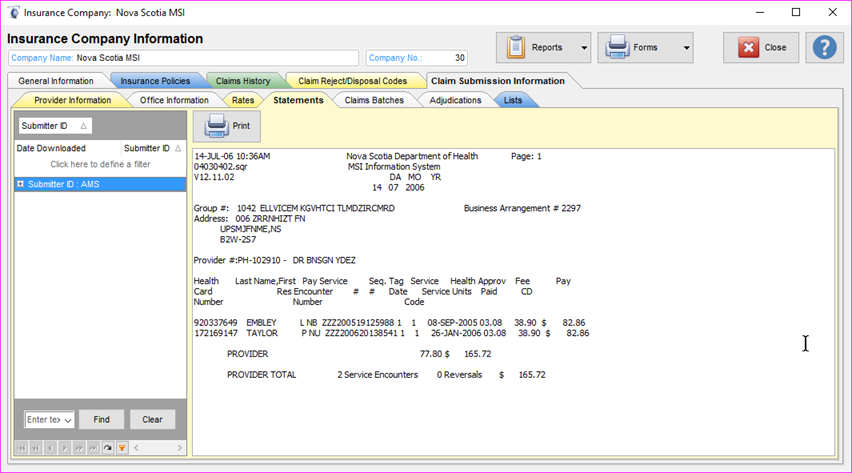Open the Reports dropdown arrow

click(584, 48)
